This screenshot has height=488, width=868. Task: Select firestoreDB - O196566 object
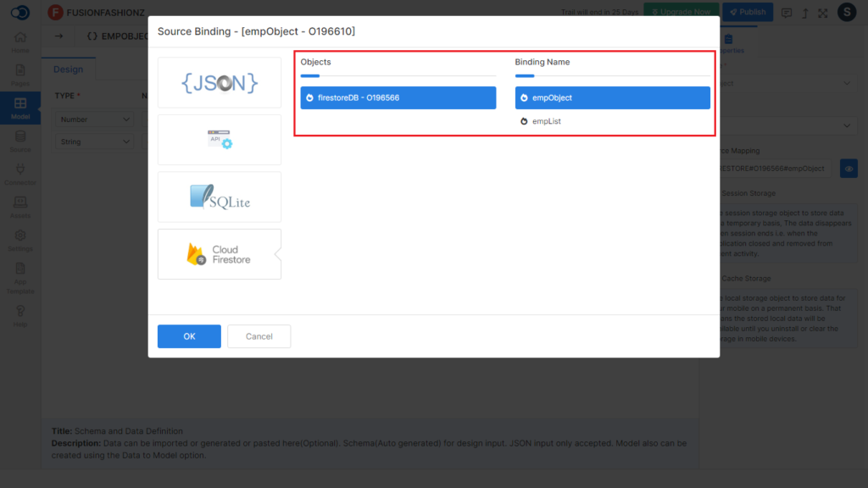398,97
